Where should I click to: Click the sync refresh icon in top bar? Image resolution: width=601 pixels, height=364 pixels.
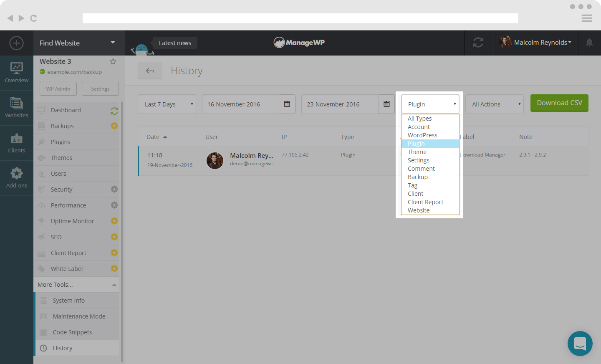pos(478,43)
